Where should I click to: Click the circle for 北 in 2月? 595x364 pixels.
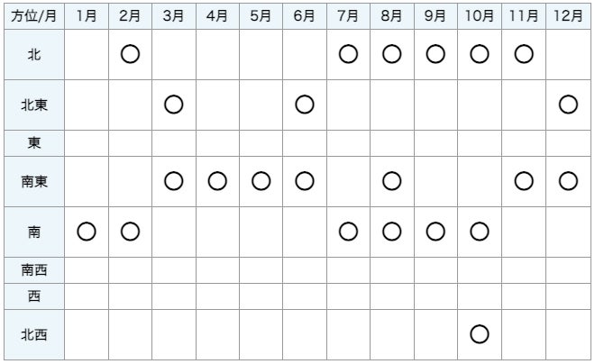pos(130,55)
